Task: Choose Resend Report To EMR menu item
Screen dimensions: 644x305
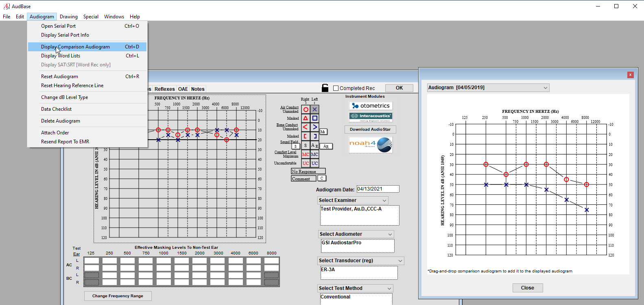Action: pyautogui.click(x=87, y=142)
